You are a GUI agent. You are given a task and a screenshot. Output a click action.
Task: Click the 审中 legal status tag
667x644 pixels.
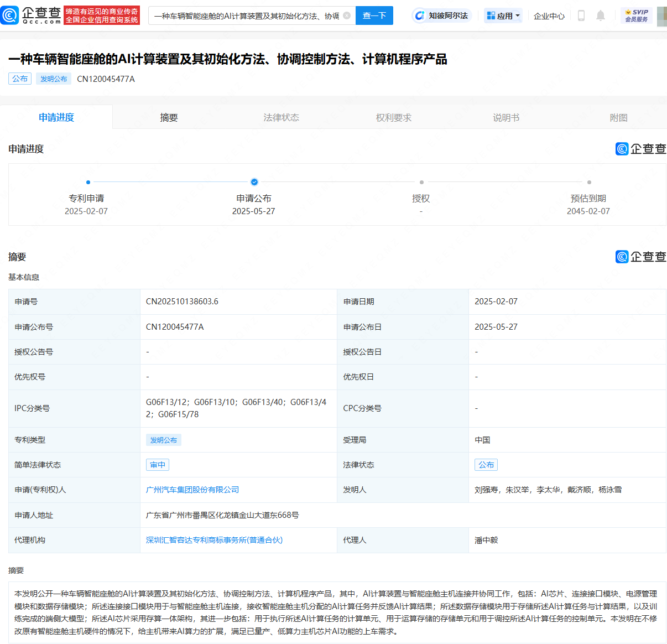(158, 465)
